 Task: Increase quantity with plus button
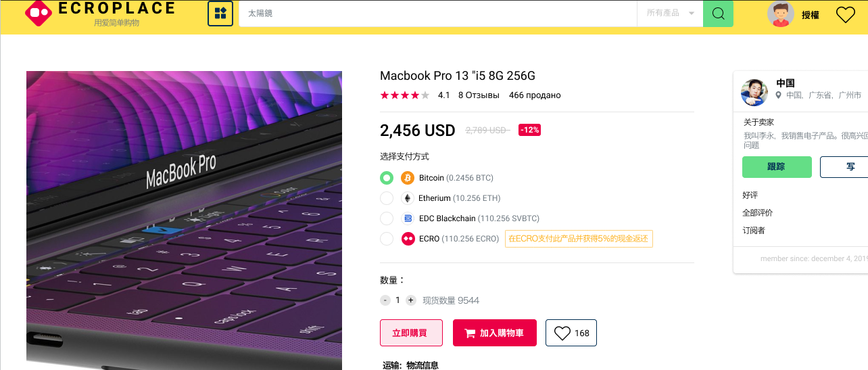coord(411,300)
